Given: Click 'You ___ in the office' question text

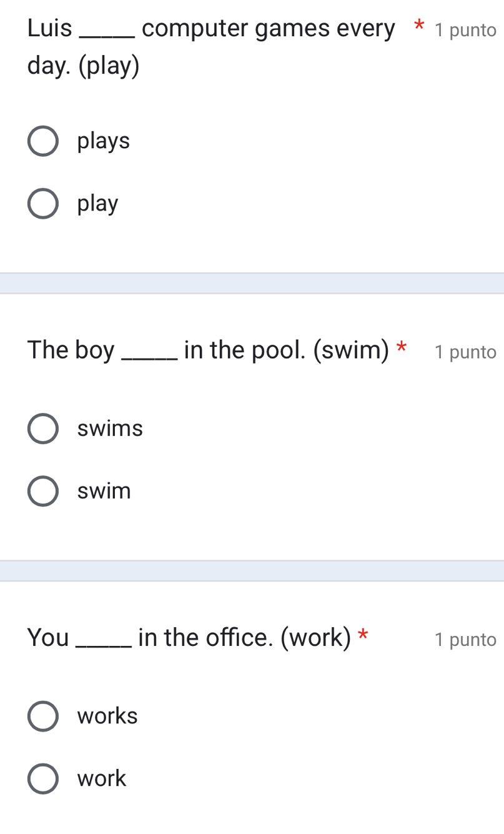Looking at the screenshot, I should (x=189, y=637).
